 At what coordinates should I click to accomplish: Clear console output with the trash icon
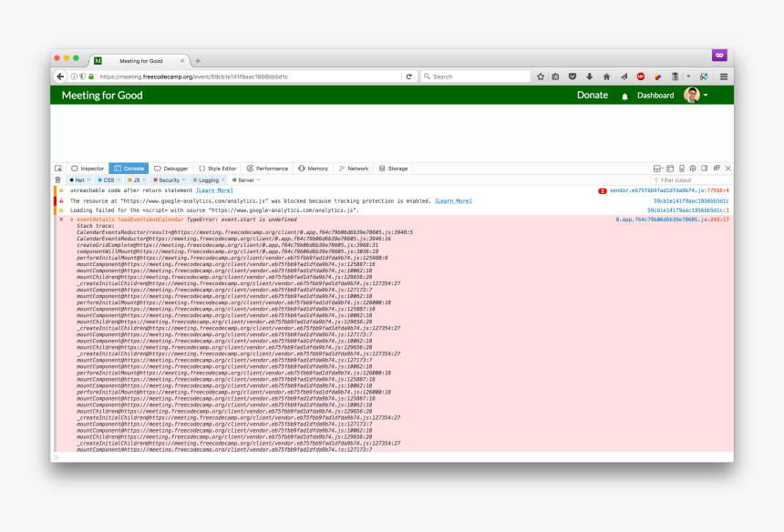(x=58, y=179)
